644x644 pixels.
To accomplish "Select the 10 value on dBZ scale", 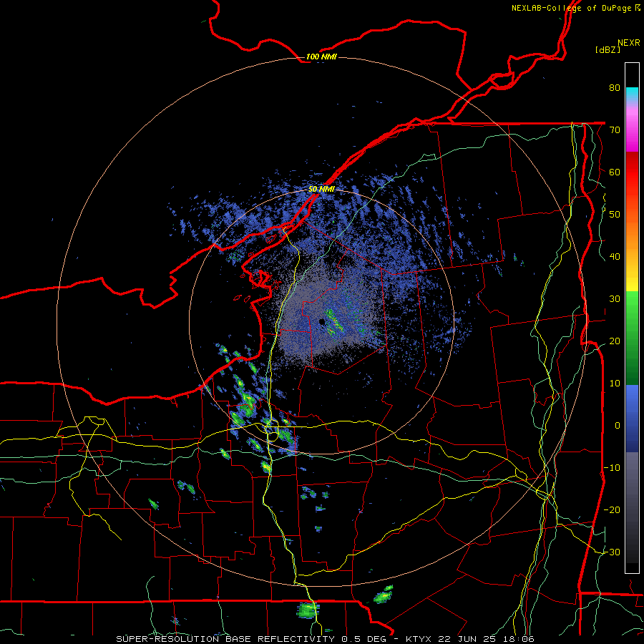I will (x=615, y=384).
